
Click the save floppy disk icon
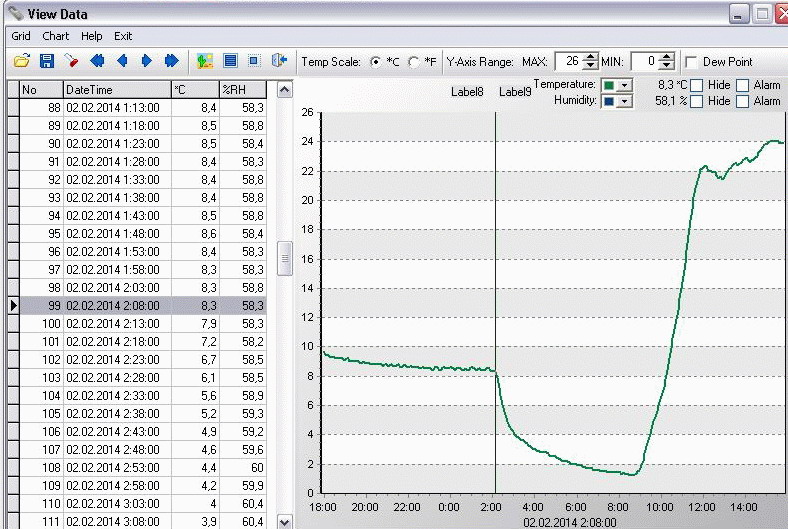(x=46, y=61)
